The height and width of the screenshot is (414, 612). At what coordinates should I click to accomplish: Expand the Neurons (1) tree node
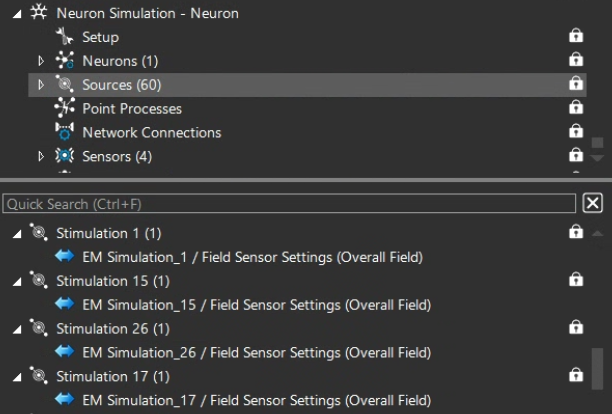[41, 61]
